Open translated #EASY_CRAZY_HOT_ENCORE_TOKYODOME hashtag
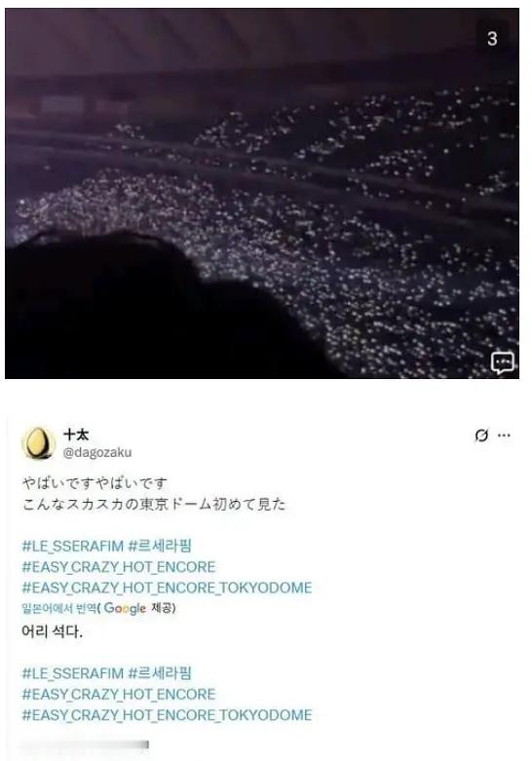This screenshot has width=532, height=761. pos(167,715)
